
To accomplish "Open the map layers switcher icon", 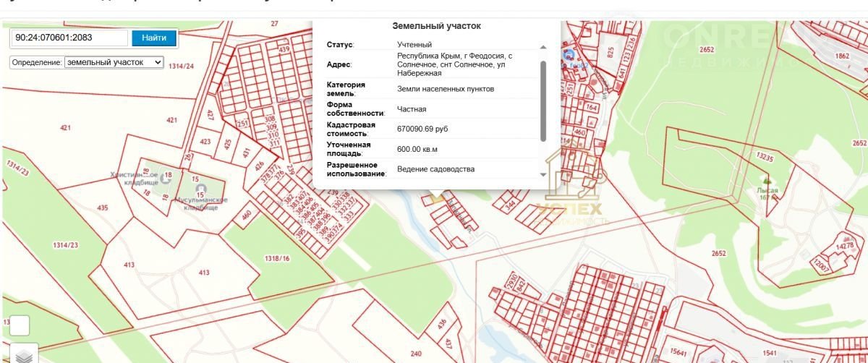I will coord(24,355).
